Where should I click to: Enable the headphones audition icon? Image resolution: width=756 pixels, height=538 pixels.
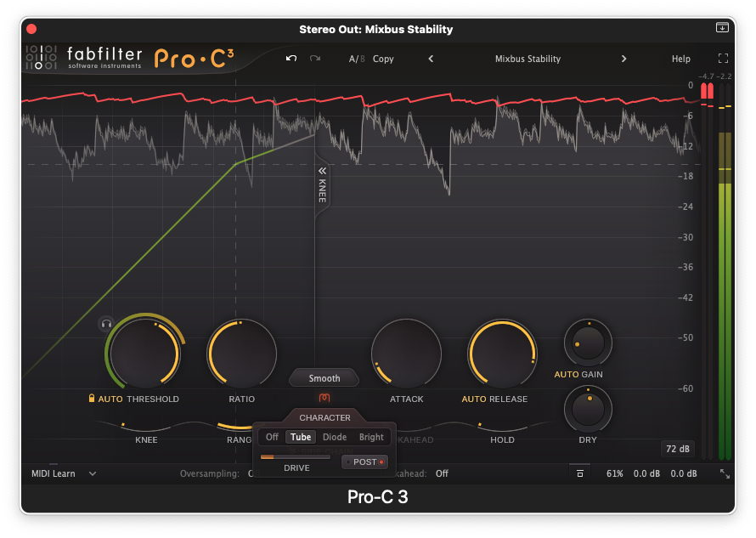click(106, 323)
